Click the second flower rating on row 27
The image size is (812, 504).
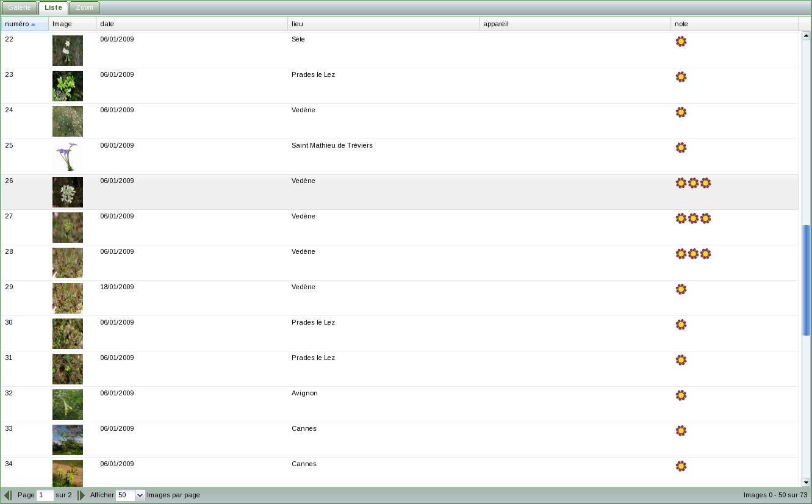694,218
